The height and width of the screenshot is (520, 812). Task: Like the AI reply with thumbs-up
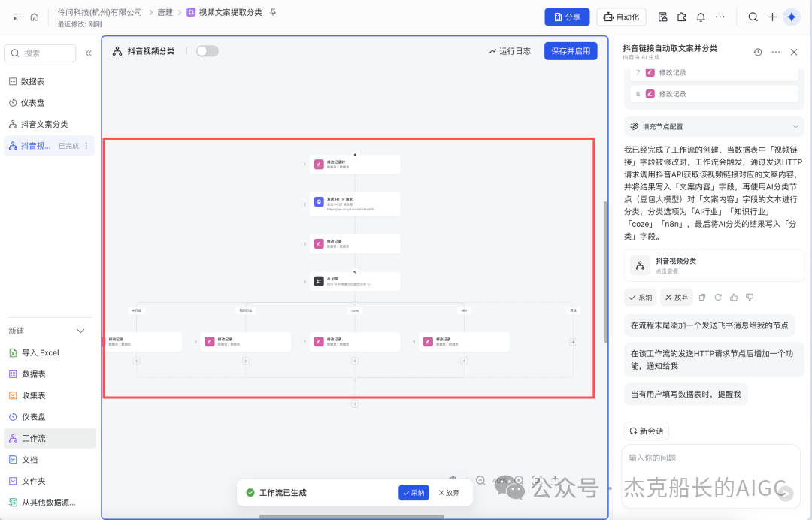point(734,298)
